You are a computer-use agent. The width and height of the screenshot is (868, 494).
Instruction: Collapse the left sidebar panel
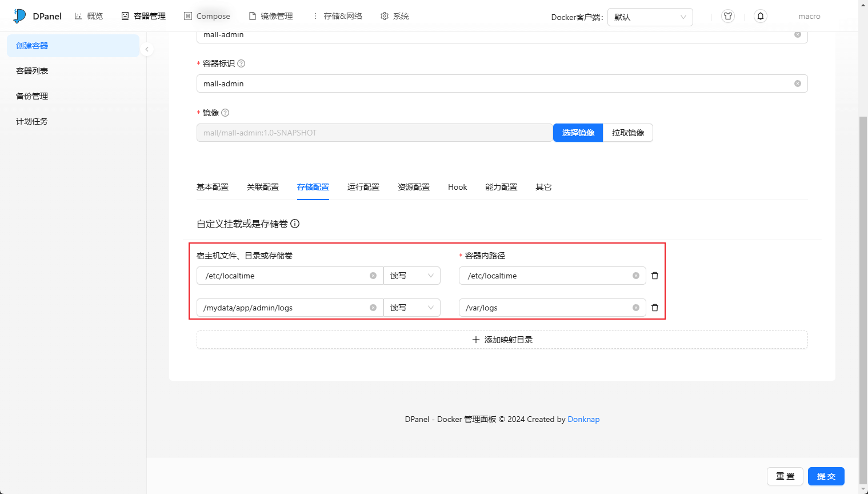147,49
